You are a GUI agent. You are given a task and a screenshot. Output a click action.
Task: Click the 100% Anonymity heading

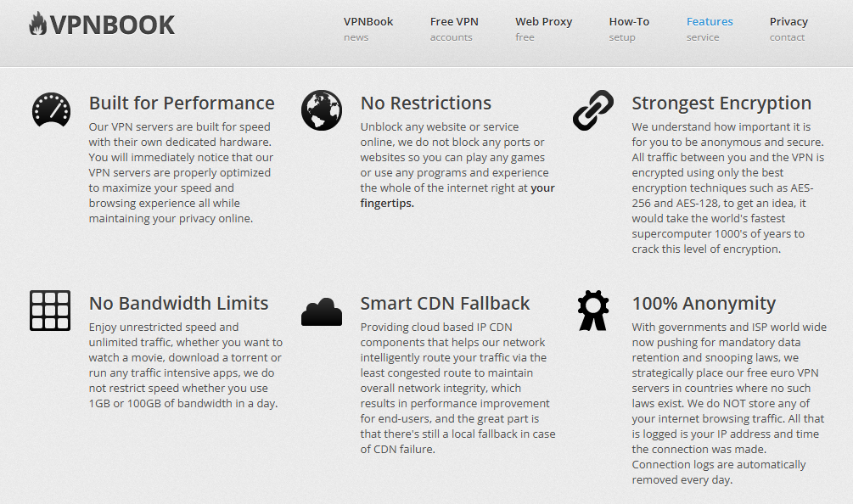(x=704, y=304)
